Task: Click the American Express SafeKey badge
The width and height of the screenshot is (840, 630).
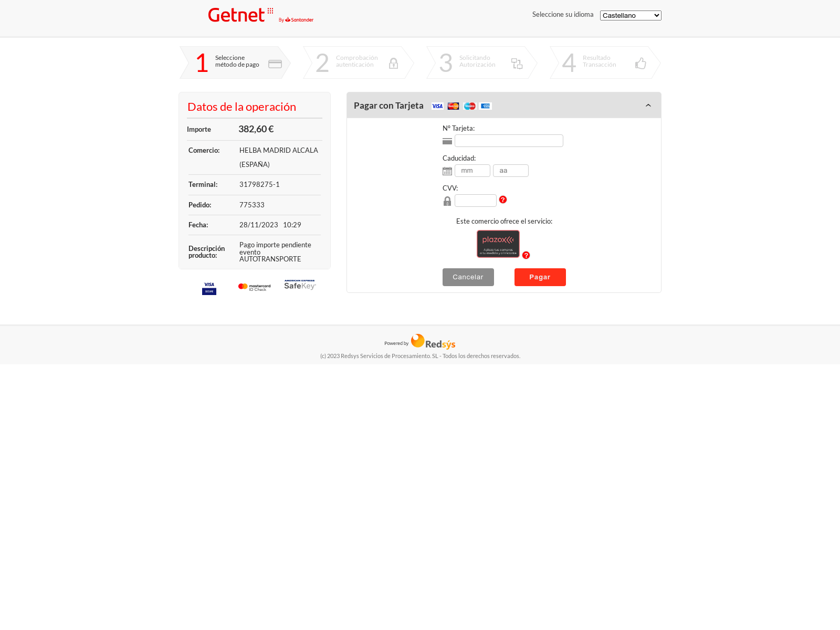Action: 300,285
